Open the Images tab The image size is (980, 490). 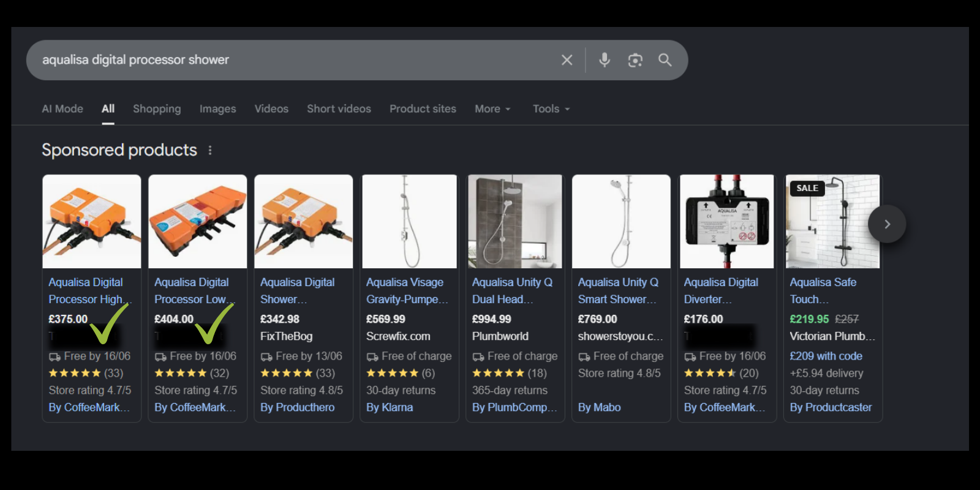coord(217,109)
